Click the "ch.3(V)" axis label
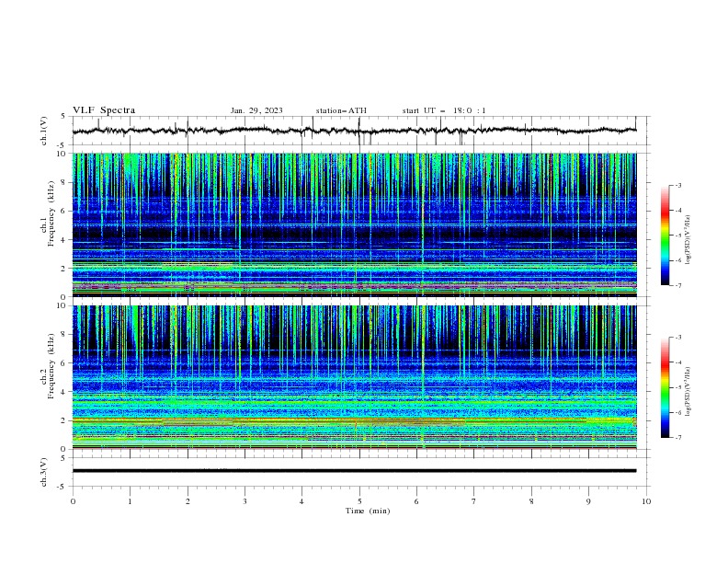Viewport: 728px width, 563px height. [x=44, y=472]
